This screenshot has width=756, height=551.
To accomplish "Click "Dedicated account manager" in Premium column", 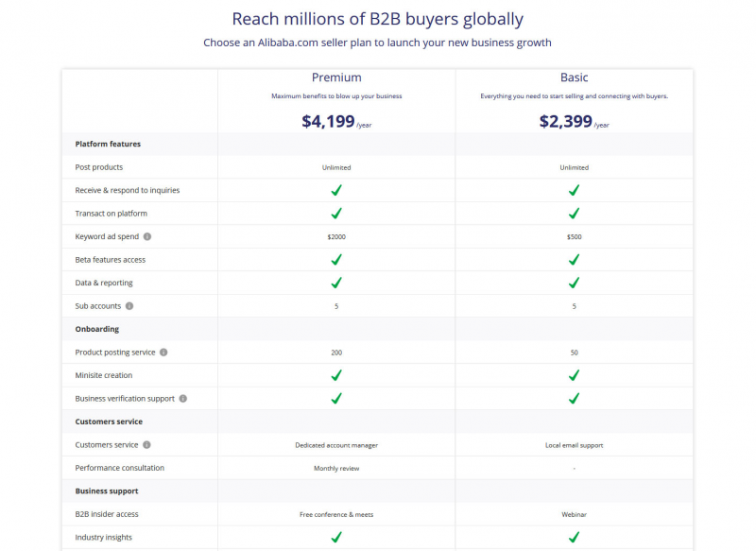I will (336, 445).
